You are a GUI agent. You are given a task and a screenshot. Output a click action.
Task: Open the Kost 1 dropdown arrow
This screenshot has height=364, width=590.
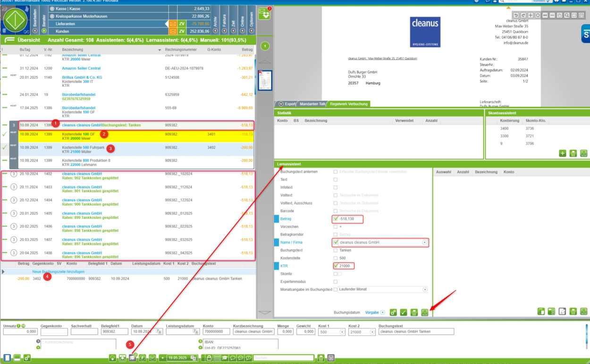(342, 332)
